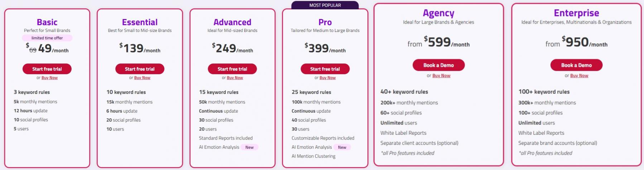The image size is (644, 170).
Task: Start free trial for Advanced plan
Action: pos(232,69)
